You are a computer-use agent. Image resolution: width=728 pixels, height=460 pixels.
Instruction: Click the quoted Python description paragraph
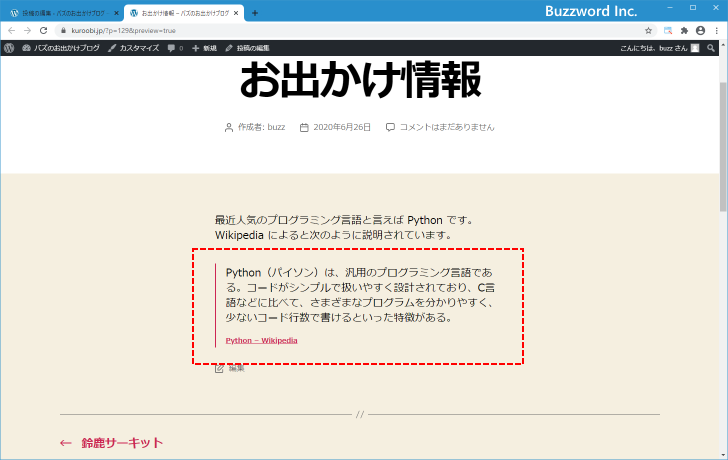[x=360, y=295]
